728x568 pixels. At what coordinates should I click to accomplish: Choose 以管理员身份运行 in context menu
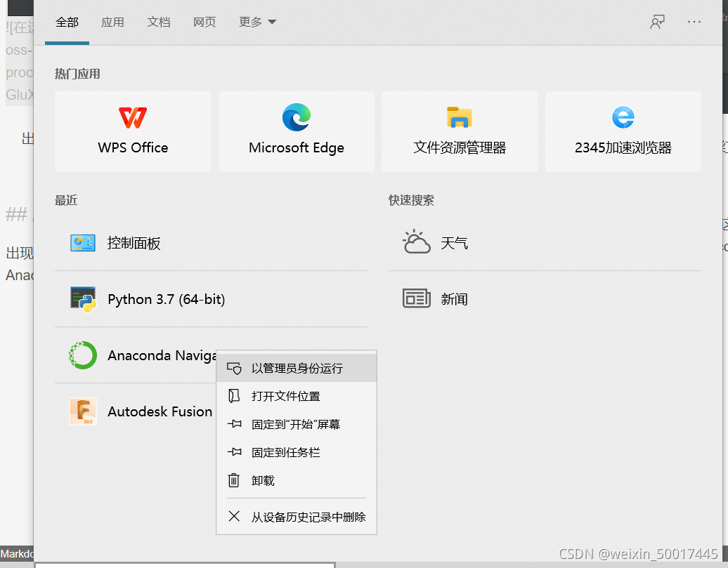(x=297, y=369)
